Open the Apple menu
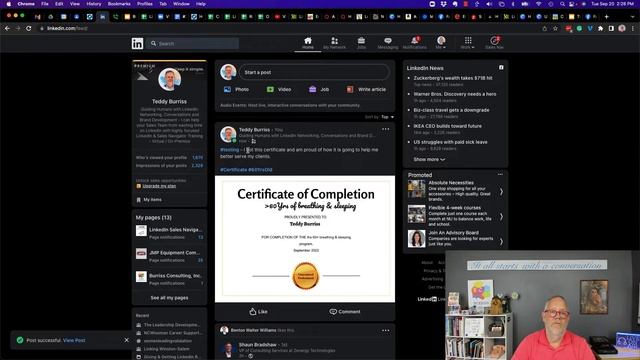 8,4
